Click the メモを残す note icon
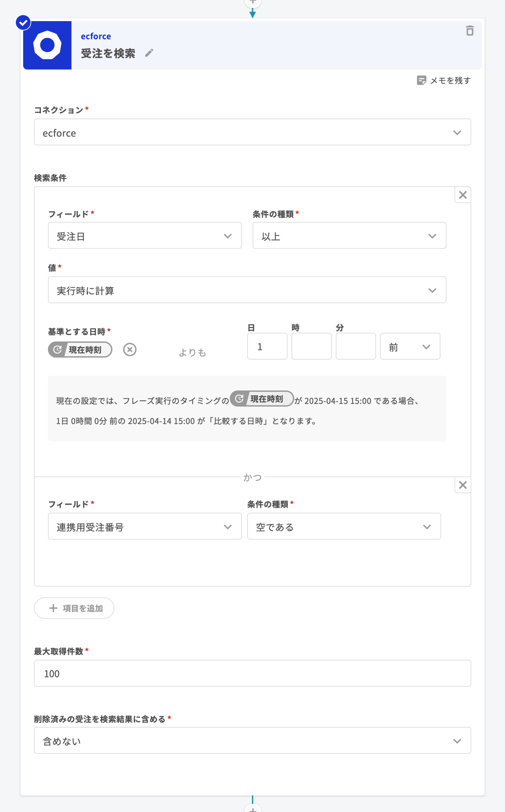This screenshot has height=812, width=505. [x=421, y=80]
